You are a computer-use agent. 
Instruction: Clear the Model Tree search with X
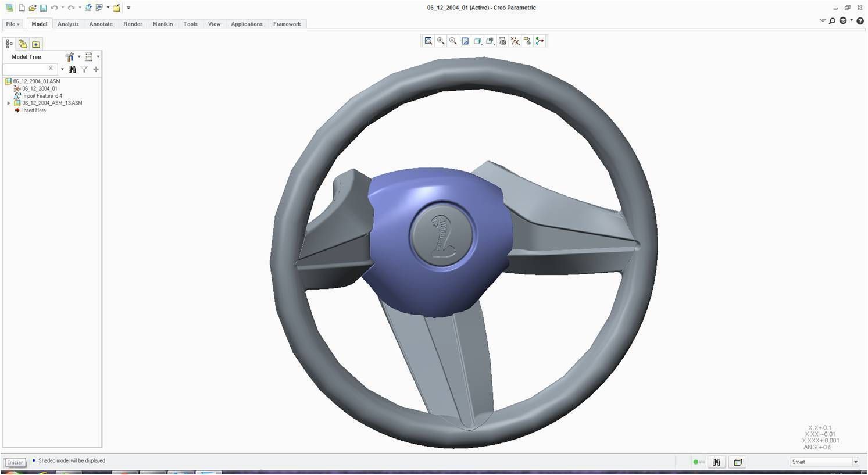tap(51, 68)
